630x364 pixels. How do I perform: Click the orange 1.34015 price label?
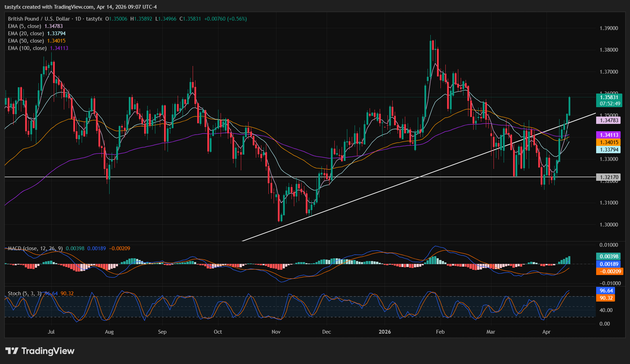click(x=609, y=142)
